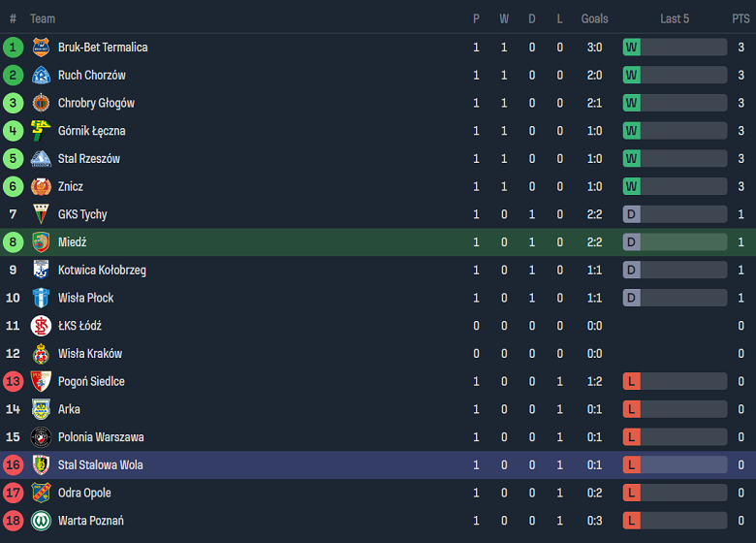Image resolution: width=756 pixels, height=543 pixels.
Task: Click the ŁKS Łódź team badge
Action: click(x=41, y=326)
